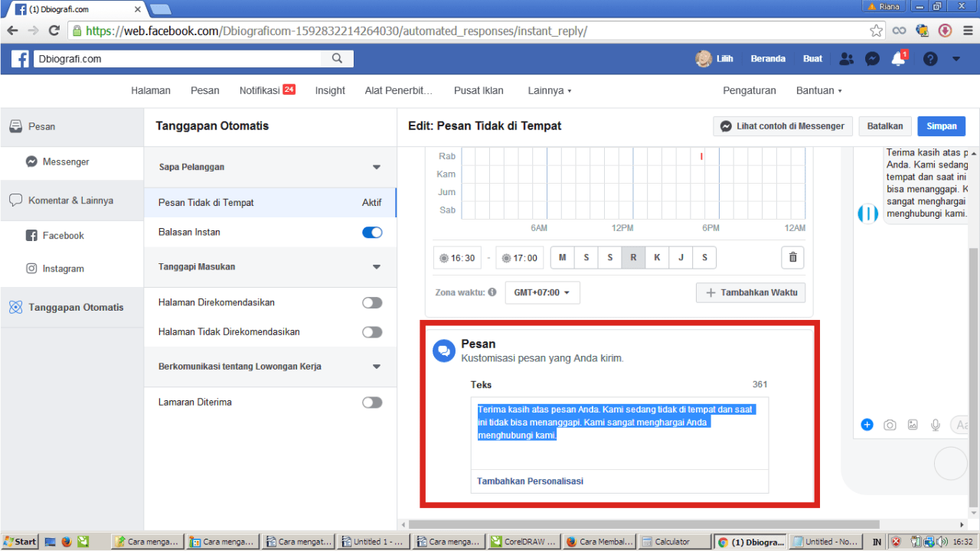Enable Lamaran Diterima toggle
Viewport: 980px width, 551px height.
click(372, 403)
